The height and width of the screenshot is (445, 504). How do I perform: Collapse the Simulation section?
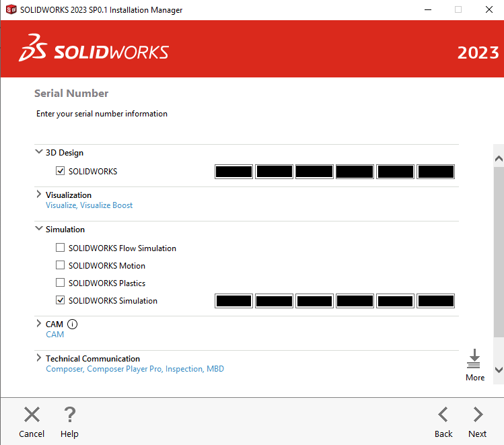click(x=39, y=230)
